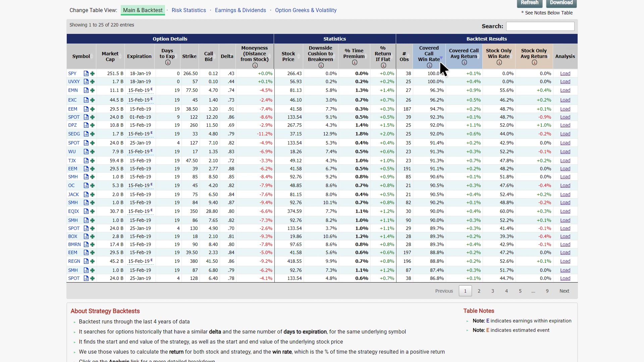The width and height of the screenshot is (644, 362).
Task: Add EMN with green plus icon
Action: pos(93,90)
